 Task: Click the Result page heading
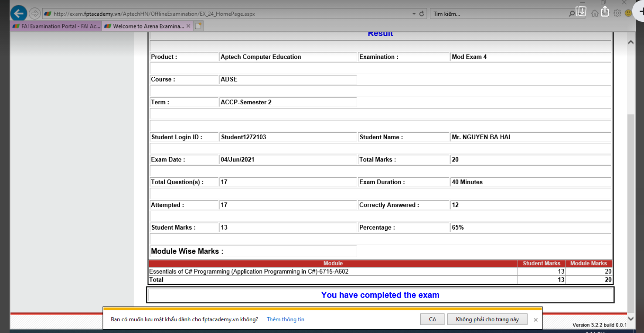tap(380, 34)
